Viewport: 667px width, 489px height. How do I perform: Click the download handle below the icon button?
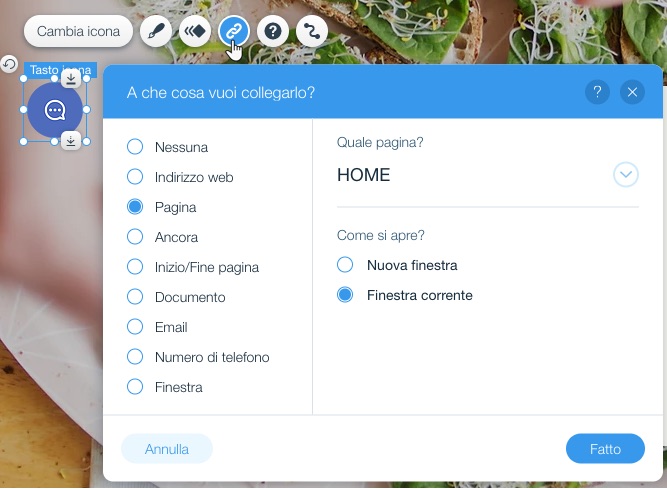pos(71,141)
